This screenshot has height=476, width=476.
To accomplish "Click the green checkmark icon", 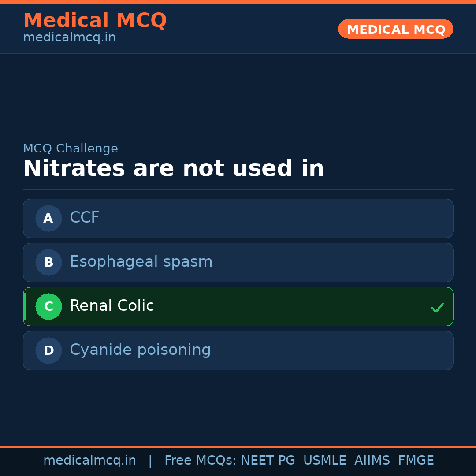I will point(437,307).
